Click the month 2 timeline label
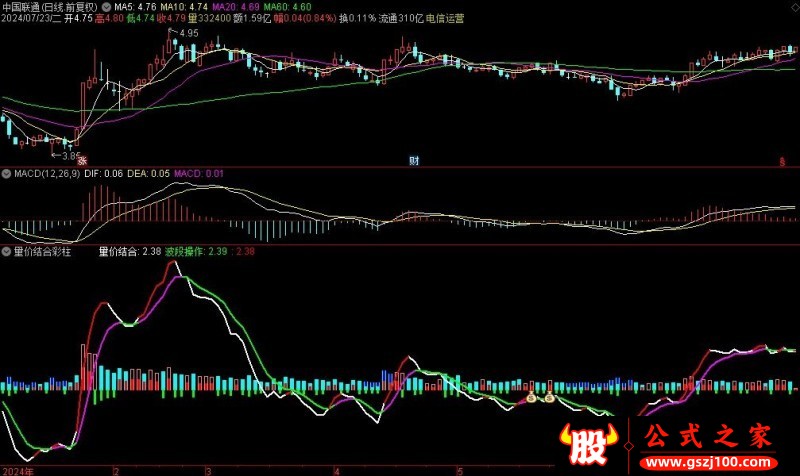800x476 pixels. pyautogui.click(x=117, y=471)
